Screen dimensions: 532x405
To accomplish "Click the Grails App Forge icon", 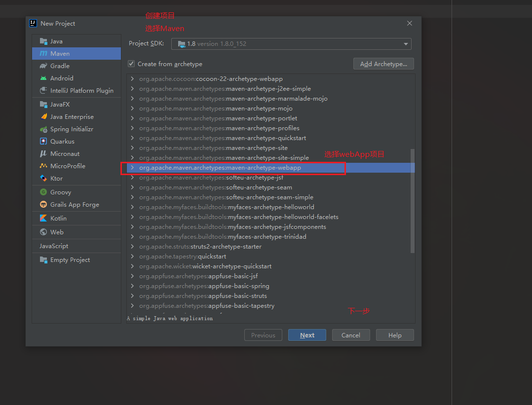I will 43,204.
